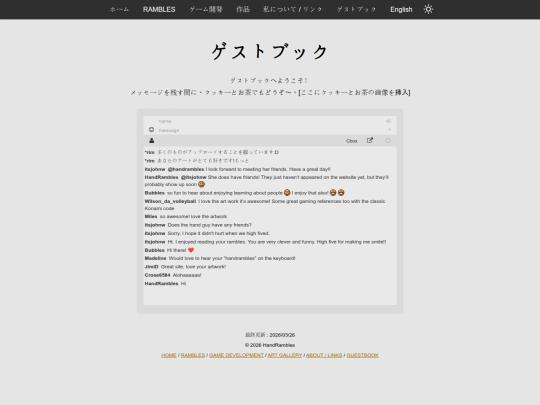Click message 'so awesome! love the artwork'

[193, 217]
